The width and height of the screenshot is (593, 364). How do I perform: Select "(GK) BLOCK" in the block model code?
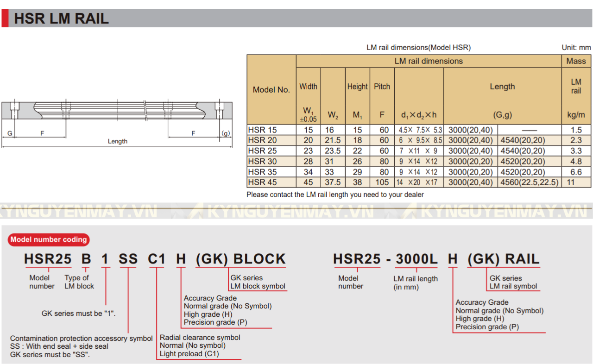241,259
